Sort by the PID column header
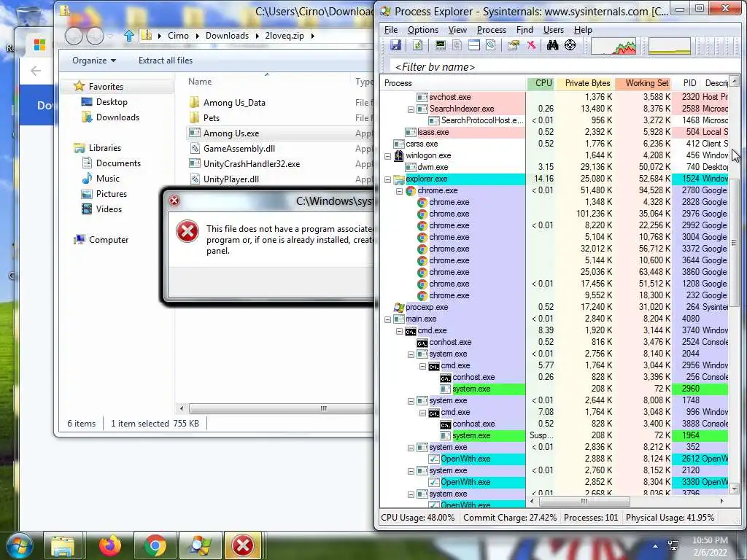 689,83
